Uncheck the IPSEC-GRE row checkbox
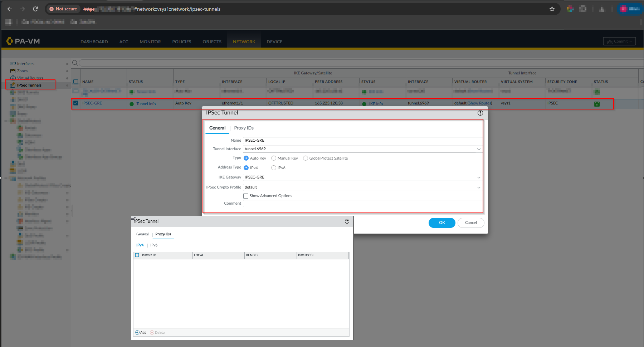Image resolution: width=644 pixels, height=347 pixels. click(x=76, y=103)
